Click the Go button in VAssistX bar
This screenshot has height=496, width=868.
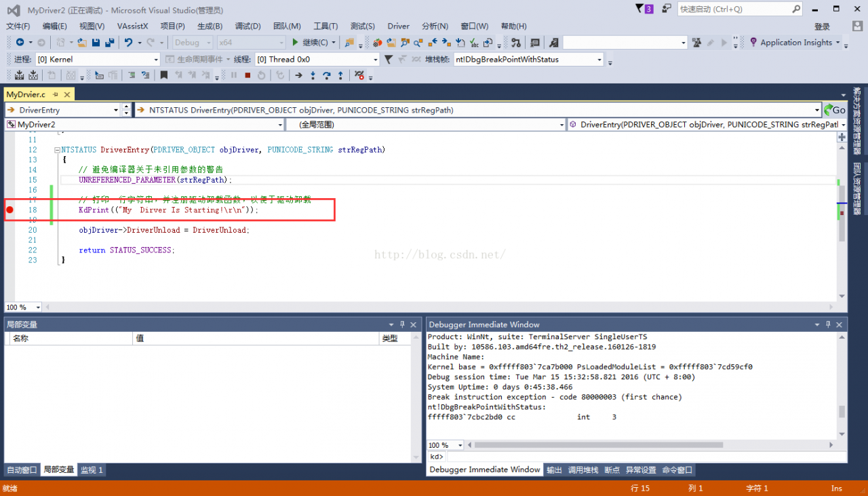[835, 110]
